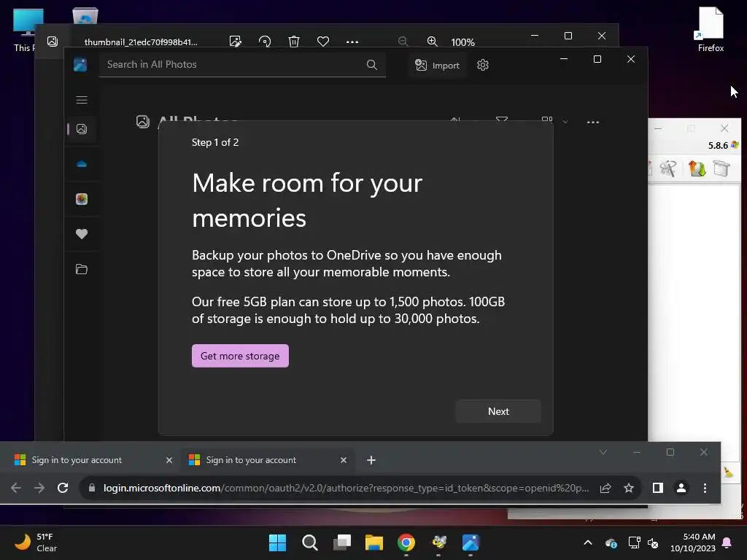Open Photos settings gear
The height and width of the screenshot is (560, 747).
(x=483, y=65)
